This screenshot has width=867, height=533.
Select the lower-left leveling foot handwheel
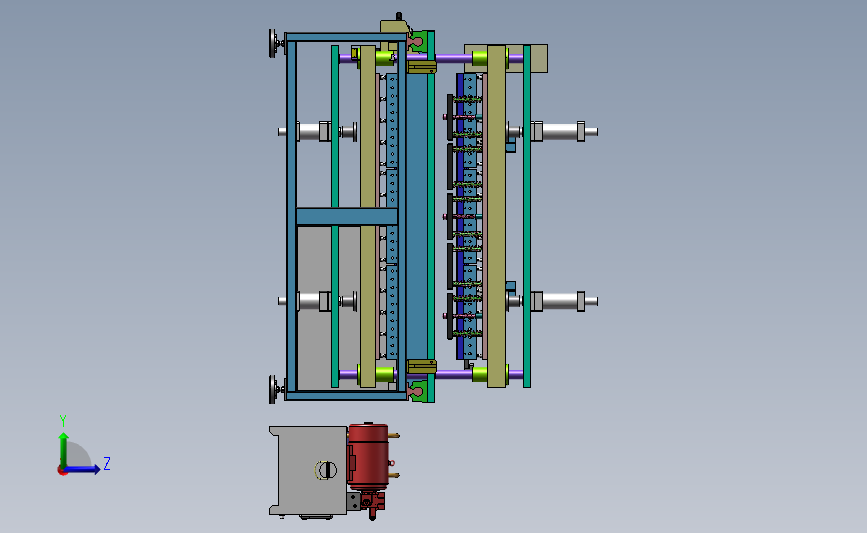point(273,389)
